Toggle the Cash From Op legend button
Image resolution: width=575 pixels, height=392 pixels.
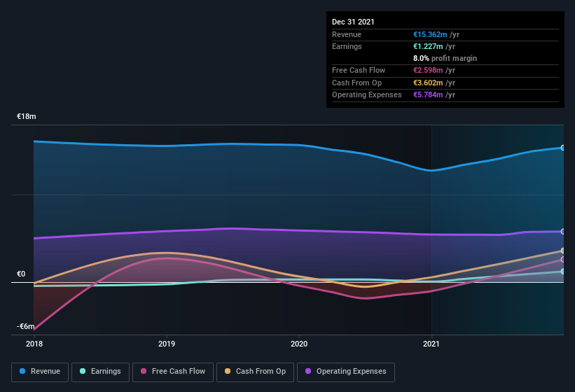click(255, 372)
